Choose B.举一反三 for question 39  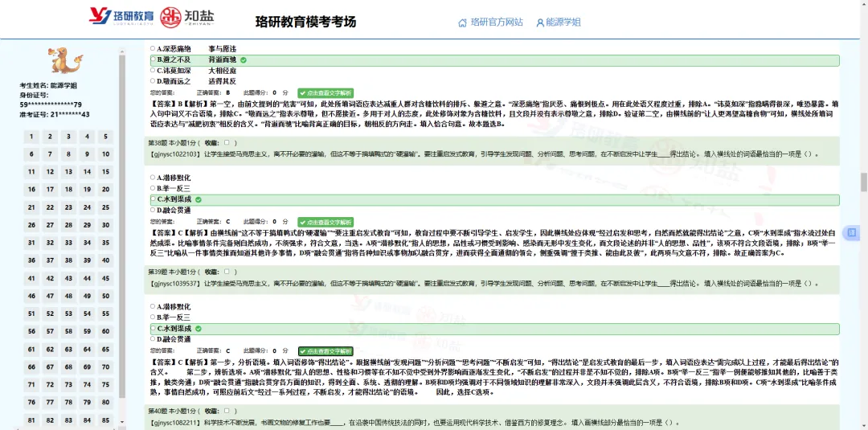154,317
